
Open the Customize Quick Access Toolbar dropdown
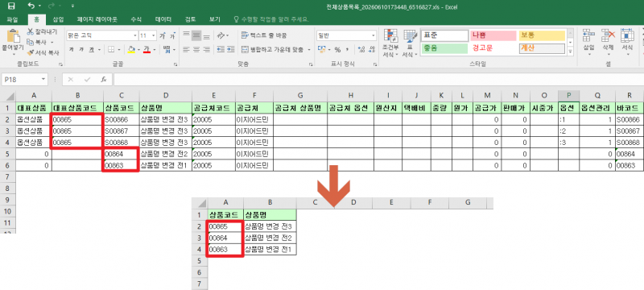(x=72, y=6)
